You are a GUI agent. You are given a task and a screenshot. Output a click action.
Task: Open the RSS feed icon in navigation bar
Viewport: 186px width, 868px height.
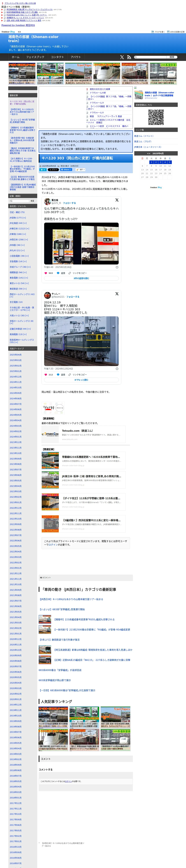[x=129, y=57]
